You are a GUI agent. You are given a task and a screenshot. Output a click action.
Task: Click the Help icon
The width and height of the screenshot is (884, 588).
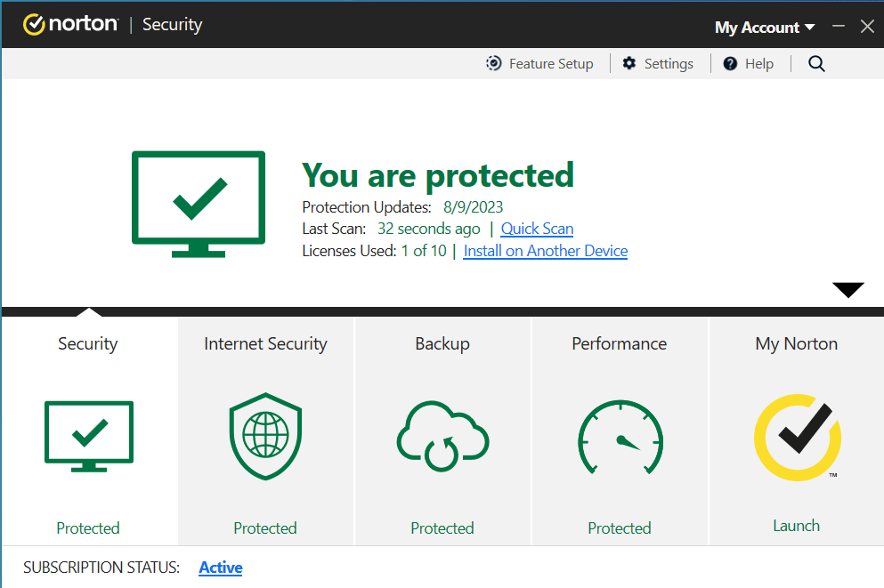coord(730,63)
